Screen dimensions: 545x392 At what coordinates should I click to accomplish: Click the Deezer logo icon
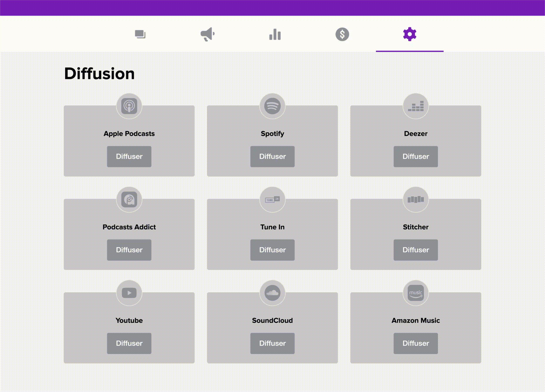416,106
